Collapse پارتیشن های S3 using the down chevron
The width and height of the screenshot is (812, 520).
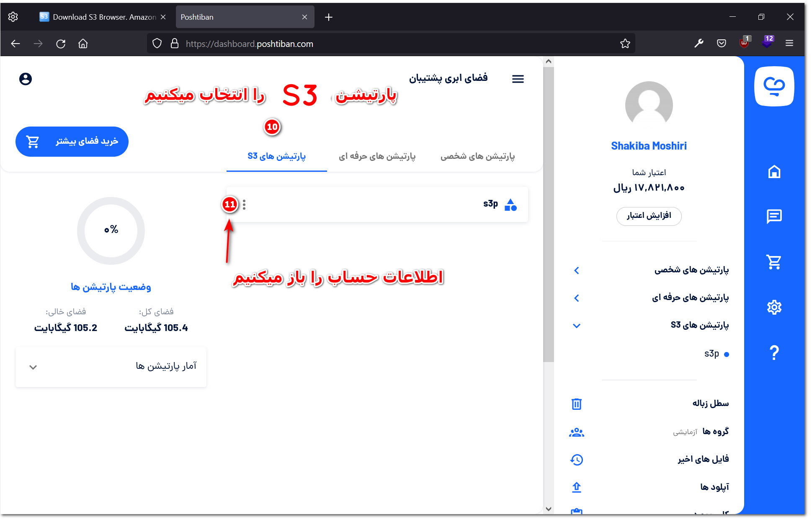pyautogui.click(x=577, y=326)
